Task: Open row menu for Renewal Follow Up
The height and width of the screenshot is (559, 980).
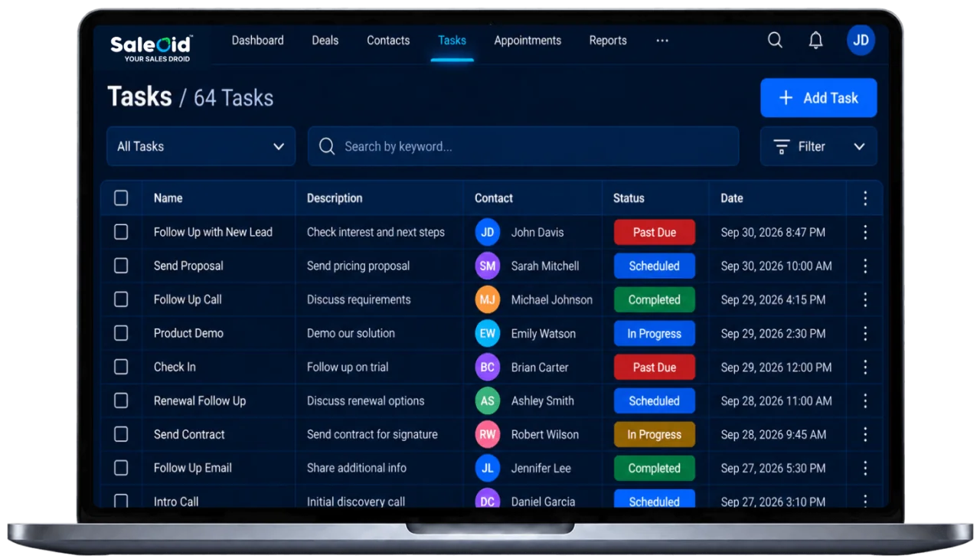Action: 865,400
